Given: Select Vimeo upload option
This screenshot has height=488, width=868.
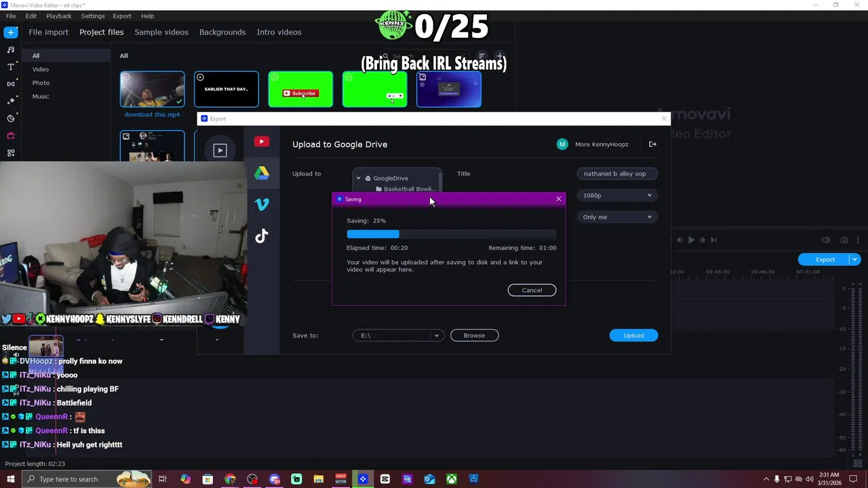Looking at the screenshot, I should pos(262,204).
